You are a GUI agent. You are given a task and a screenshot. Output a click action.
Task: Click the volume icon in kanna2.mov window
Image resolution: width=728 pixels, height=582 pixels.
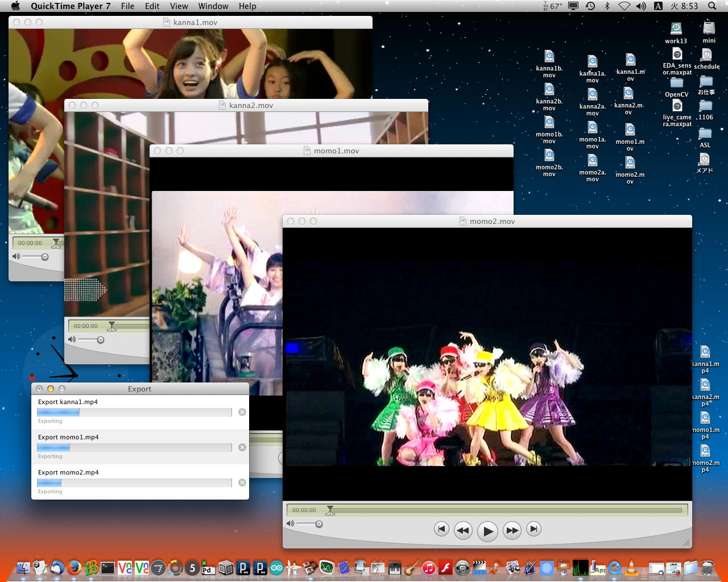point(72,340)
